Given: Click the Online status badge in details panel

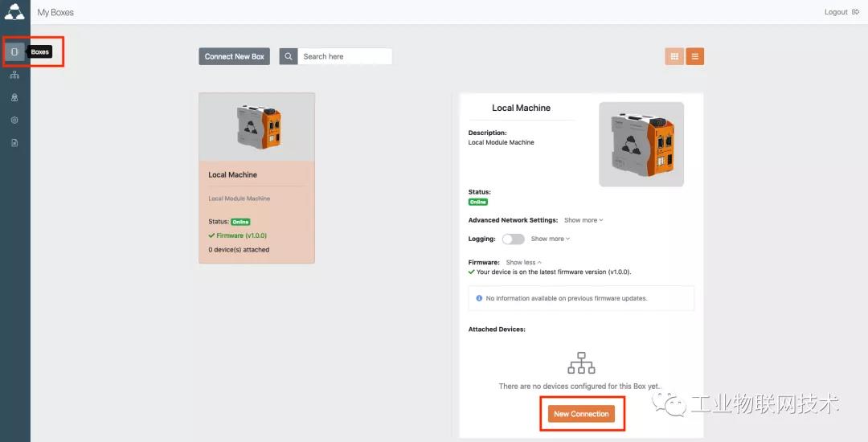Looking at the screenshot, I should click(x=477, y=202).
